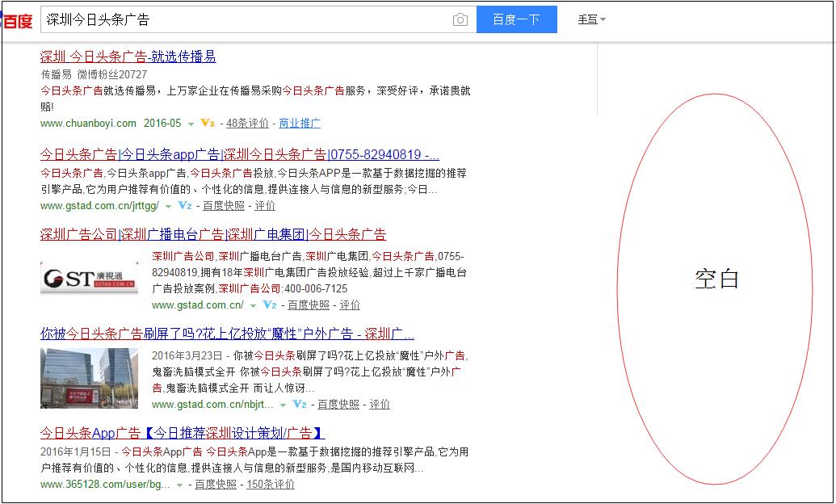The width and height of the screenshot is (836, 504).
Task: Click inside the search input field
Action: click(x=242, y=19)
